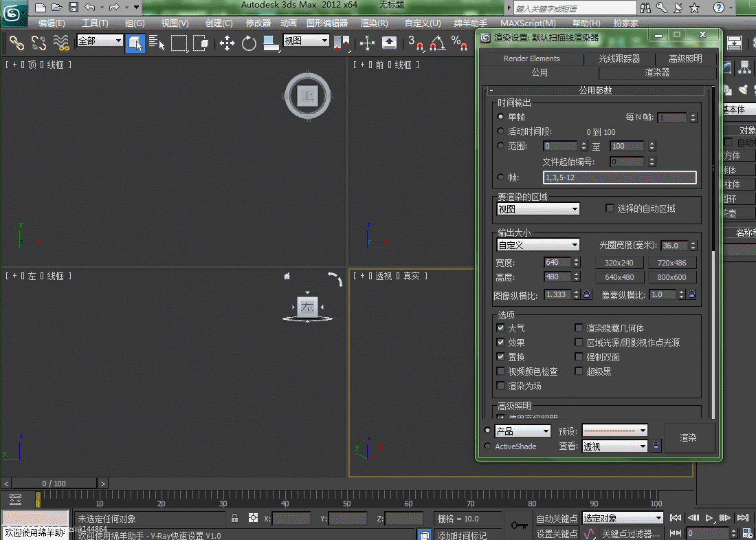Click the Bind to Space Warp icon
This screenshot has width=756, height=540.
point(61,43)
